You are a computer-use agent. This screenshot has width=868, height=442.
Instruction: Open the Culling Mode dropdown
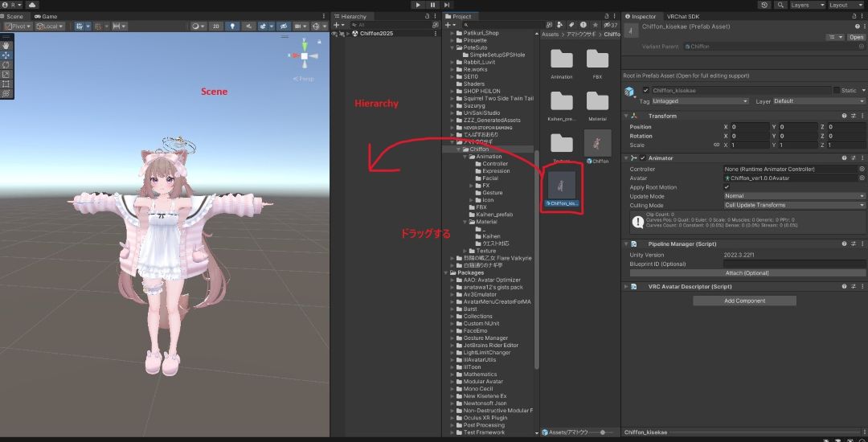pyautogui.click(x=794, y=205)
